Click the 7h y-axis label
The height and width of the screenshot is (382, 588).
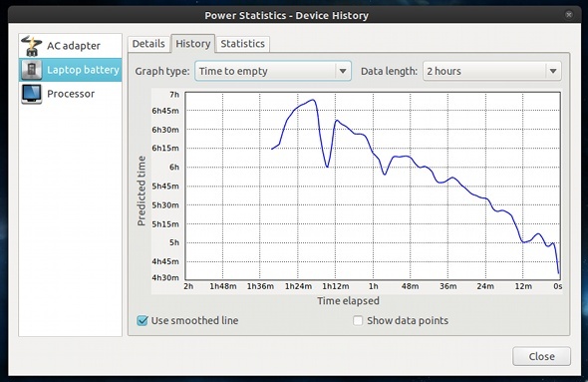pyautogui.click(x=174, y=95)
